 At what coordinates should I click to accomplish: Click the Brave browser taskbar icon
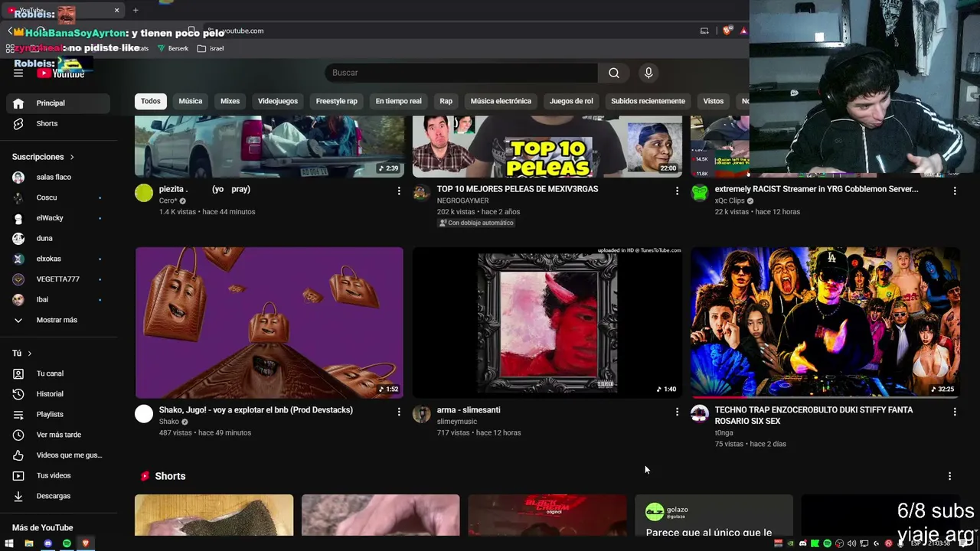(86, 543)
